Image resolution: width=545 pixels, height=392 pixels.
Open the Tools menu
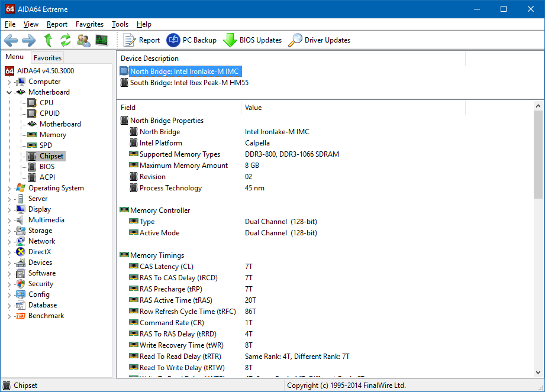pyautogui.click(x=120, y=24)
